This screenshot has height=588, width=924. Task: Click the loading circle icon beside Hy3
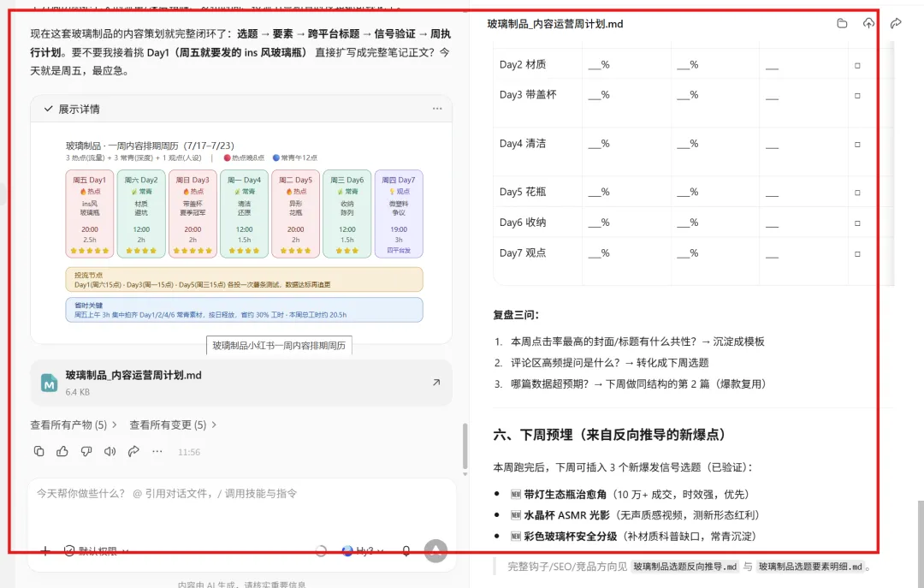click(x=321, y=551)
